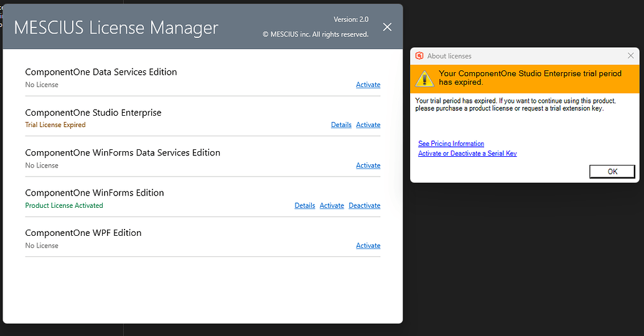The image size is (644, 336).
Task: Close the MESCIUS License Manager window
Action: [387, 27]
